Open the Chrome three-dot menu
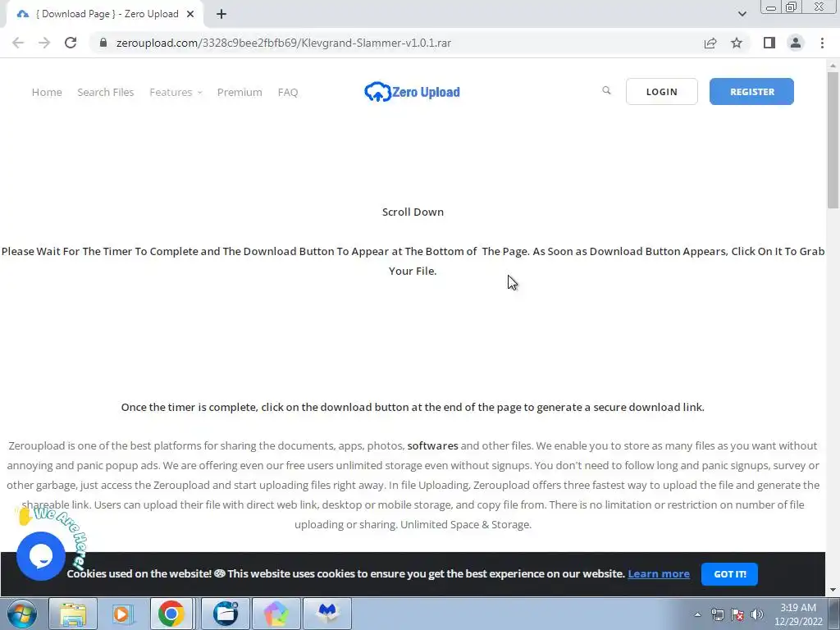This screenshot has width=840, height=630. tap(822, 43)
